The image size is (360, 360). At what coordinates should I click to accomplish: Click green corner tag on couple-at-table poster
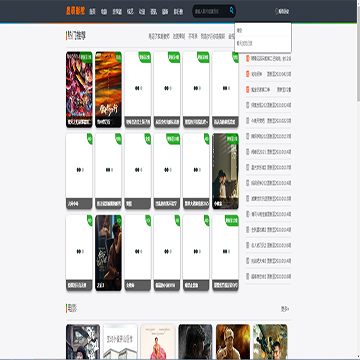coord(232,138)
